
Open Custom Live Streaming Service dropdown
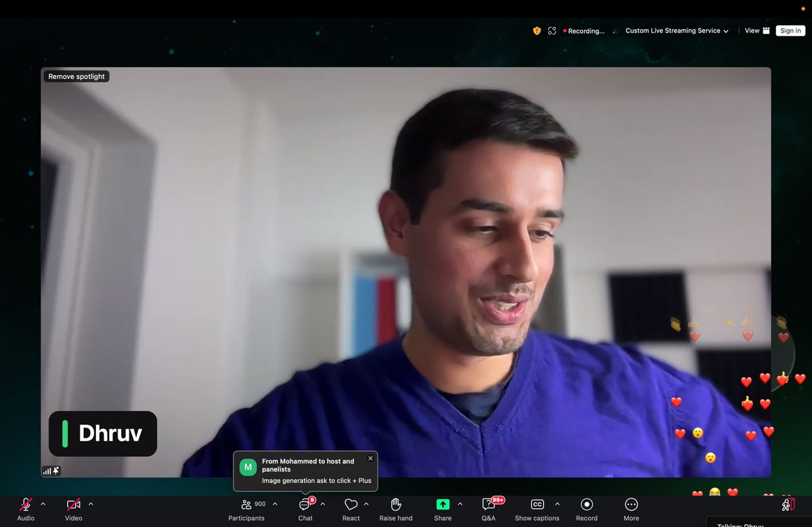677,30
